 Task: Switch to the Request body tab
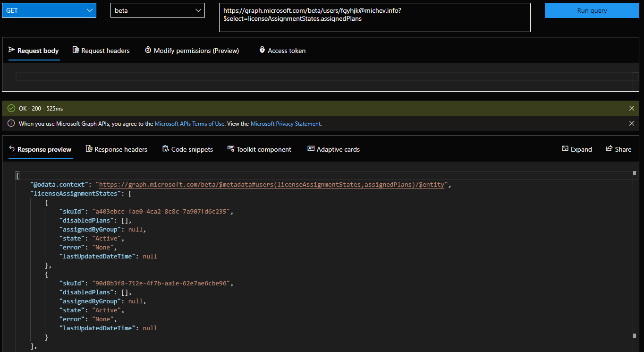[34, 51]
